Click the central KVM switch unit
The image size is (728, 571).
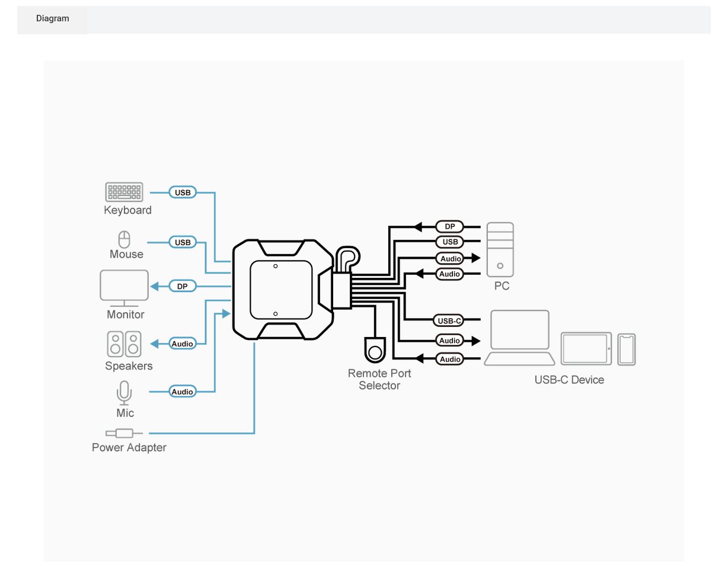pos(282,290)
